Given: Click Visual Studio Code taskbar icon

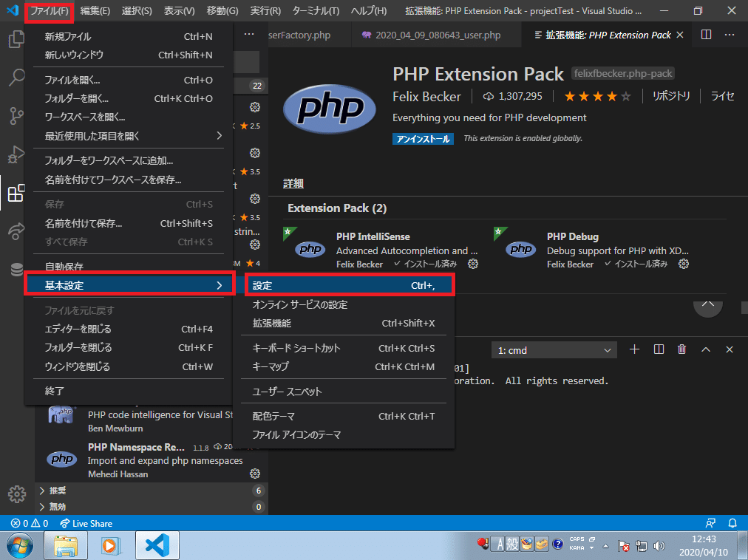Looking at the screenshot, I should [157, 545].
